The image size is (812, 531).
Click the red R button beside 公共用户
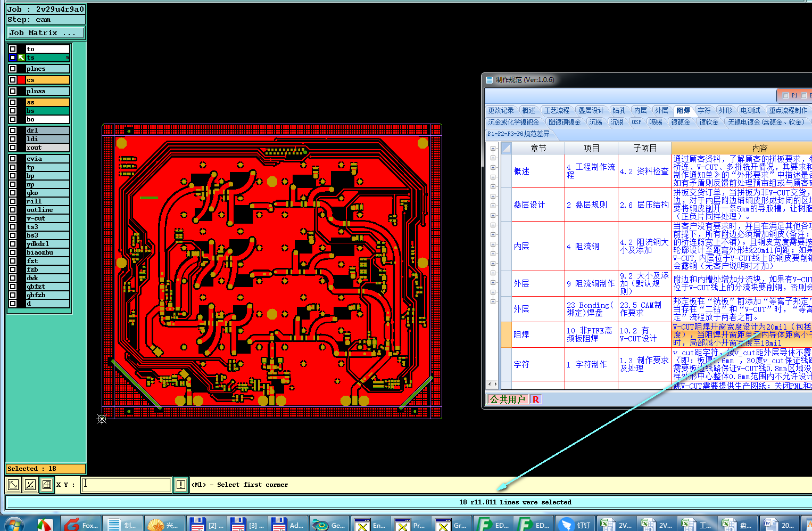tap(535, 399)
